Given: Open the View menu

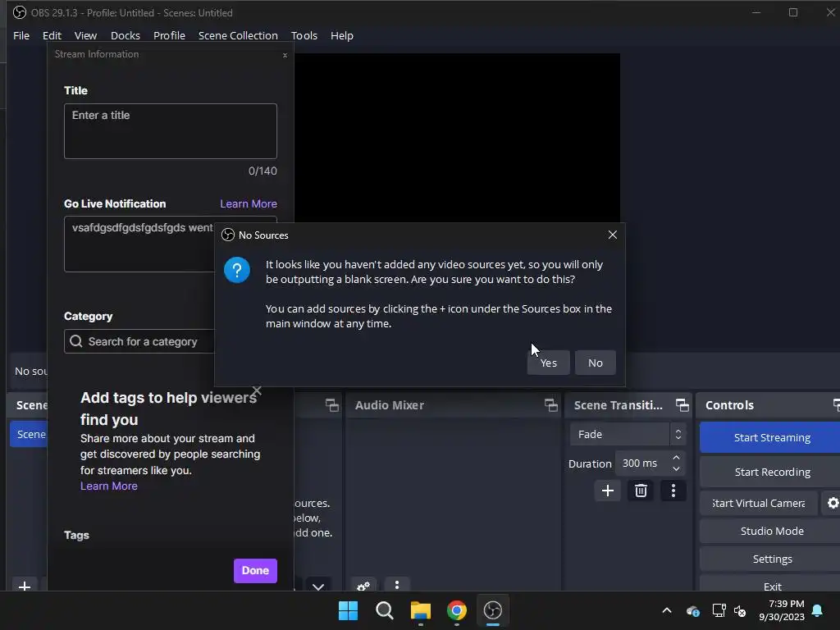Looking at the screenshot, I should click(x=85, y=35).
